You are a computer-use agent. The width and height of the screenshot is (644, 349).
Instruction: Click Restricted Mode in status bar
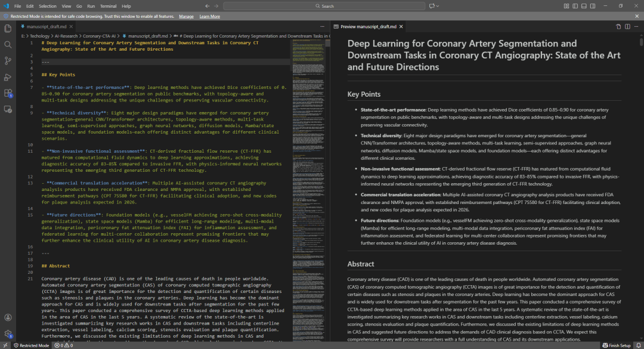coord(32,345)
